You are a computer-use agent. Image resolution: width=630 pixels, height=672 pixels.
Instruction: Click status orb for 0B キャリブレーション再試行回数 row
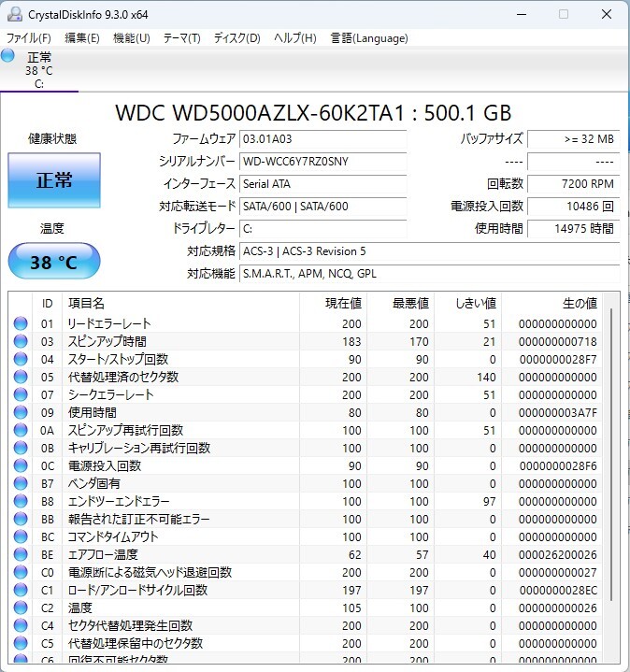(x=21, y=449)
